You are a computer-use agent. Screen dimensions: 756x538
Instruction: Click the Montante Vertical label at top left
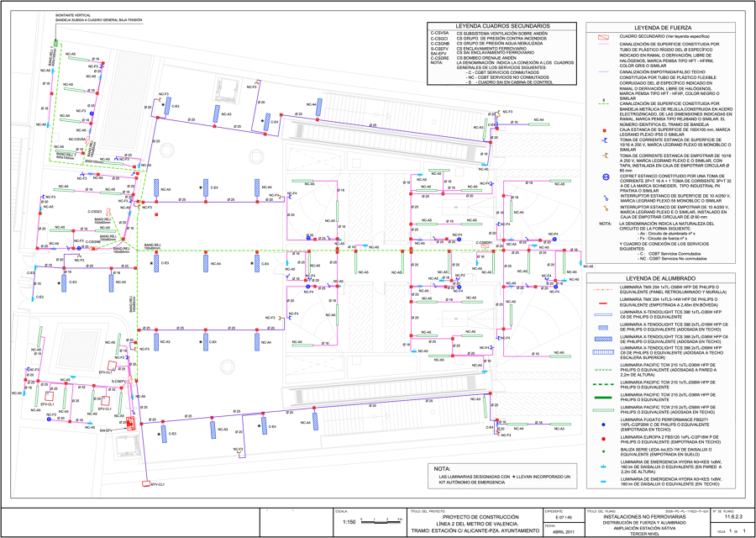click(x=74, y=15)
